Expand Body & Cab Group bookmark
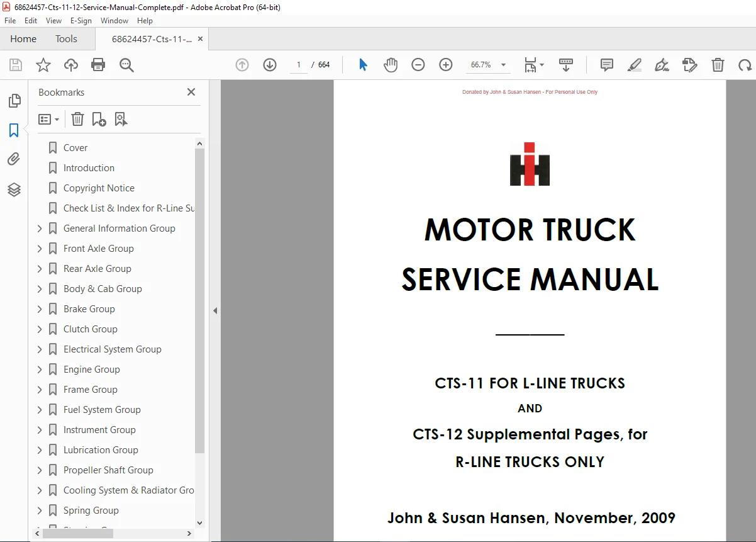 coord(40,289)
